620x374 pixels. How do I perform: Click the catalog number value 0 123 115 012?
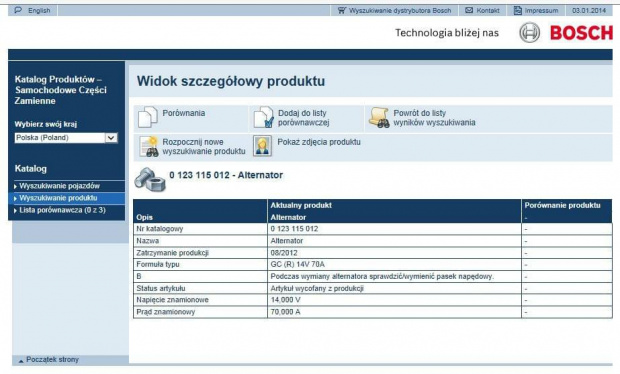pos(294,229)
